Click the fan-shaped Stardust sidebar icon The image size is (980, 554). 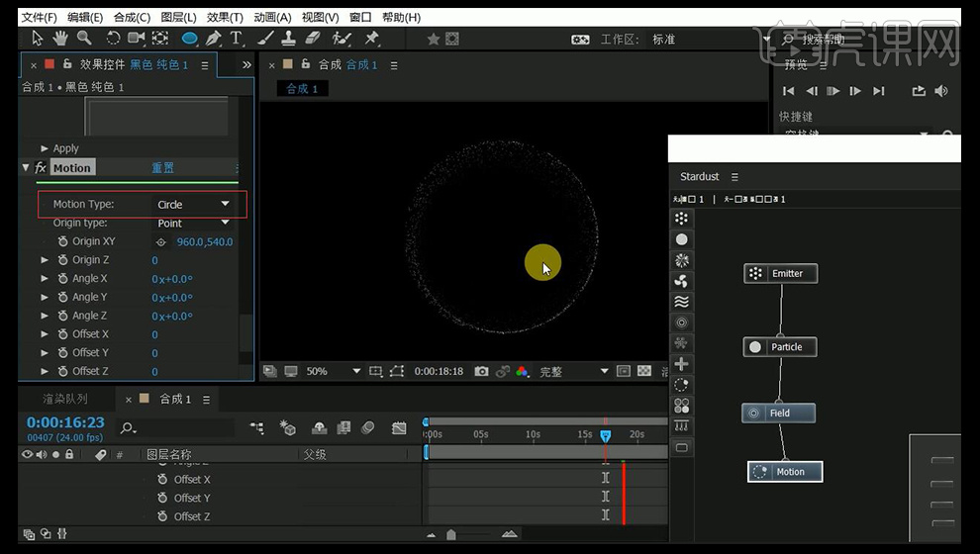pos(681,281)
